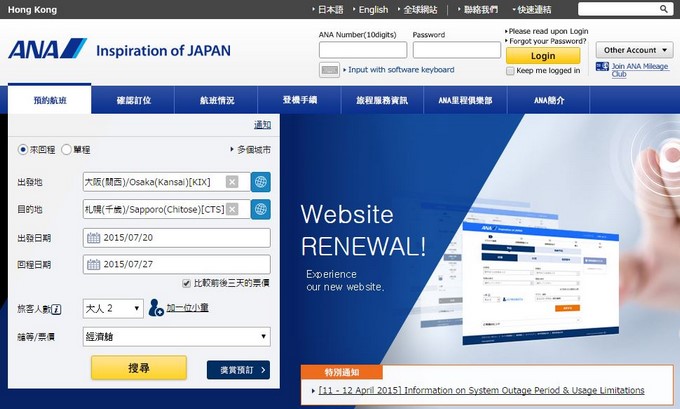
Task: Open calendar icon for return date 2015/07/27
Action: tap(93, 264)
